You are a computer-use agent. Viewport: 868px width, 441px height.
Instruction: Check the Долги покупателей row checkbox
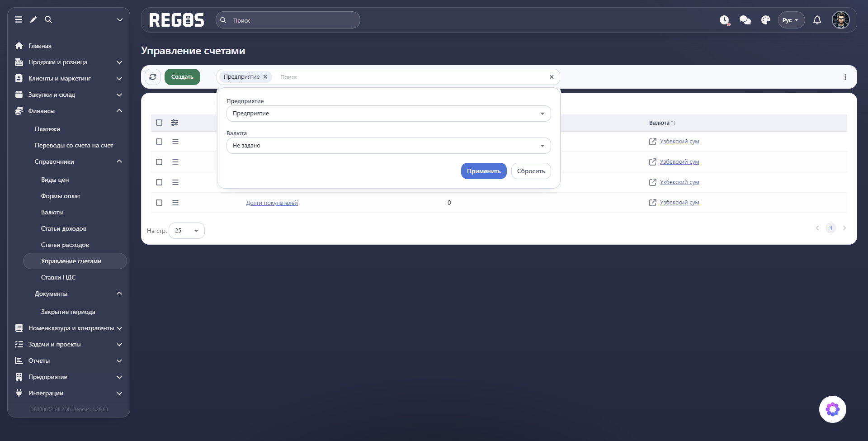159,203
